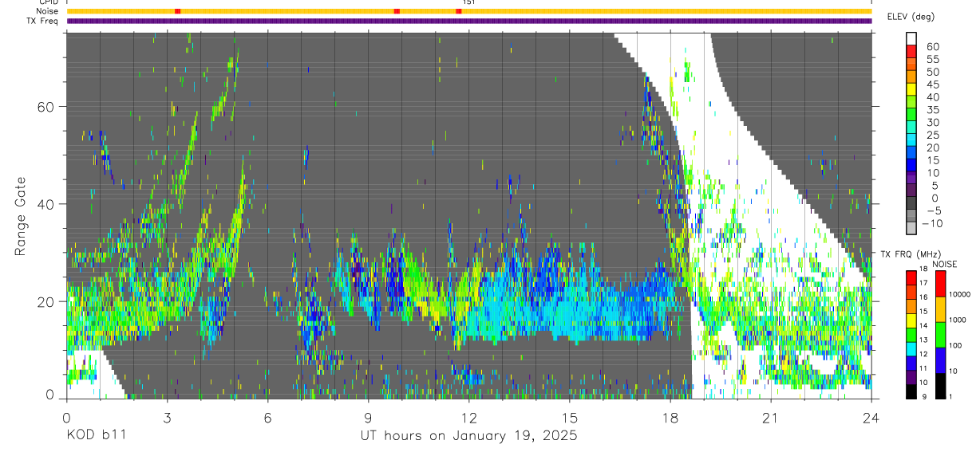Click the '9' tick on the UT hours axis
The height and width of the screenshot is (452, 980).
[368, 417]
